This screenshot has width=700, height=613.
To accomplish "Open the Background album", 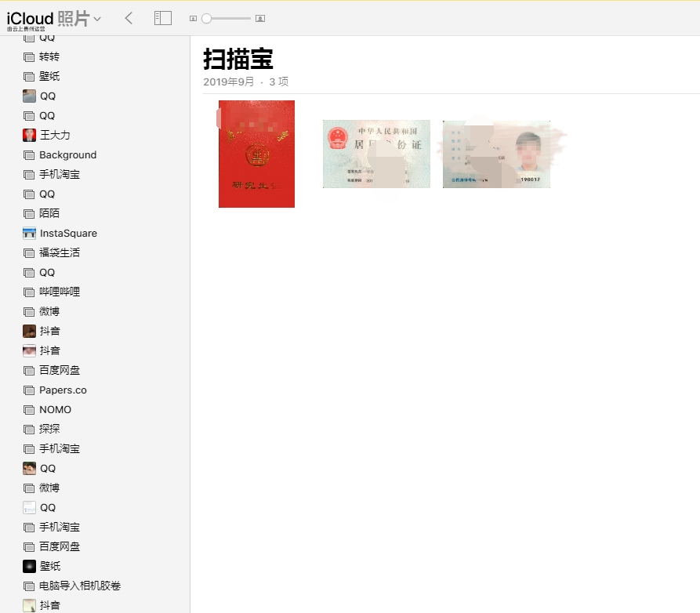I will pyautogui.click(x=68, y=155).
